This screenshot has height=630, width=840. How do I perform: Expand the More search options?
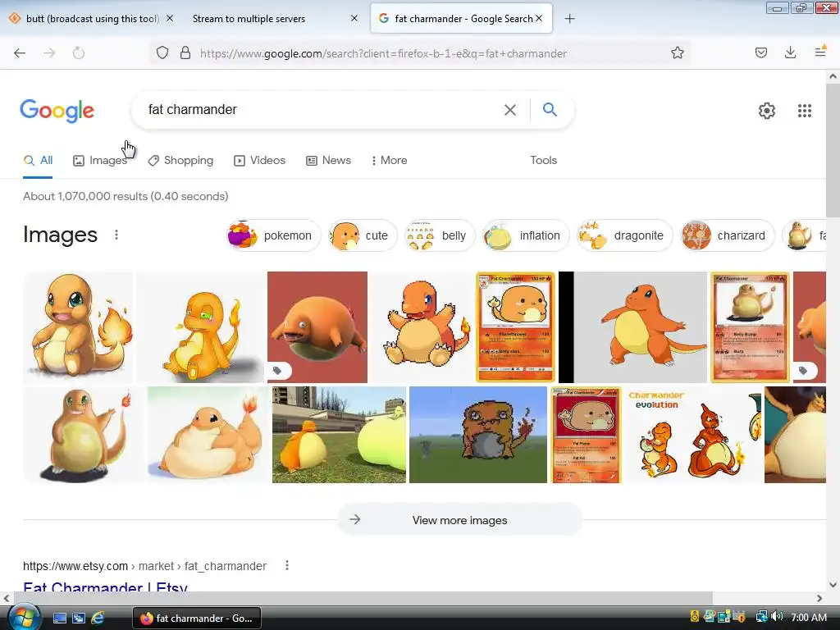tap(389, 160)
